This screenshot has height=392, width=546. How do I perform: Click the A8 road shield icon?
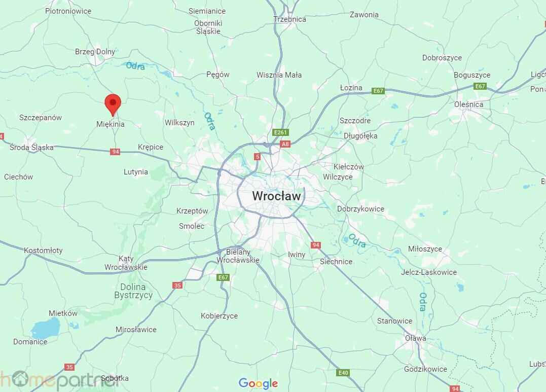point(285,144)
